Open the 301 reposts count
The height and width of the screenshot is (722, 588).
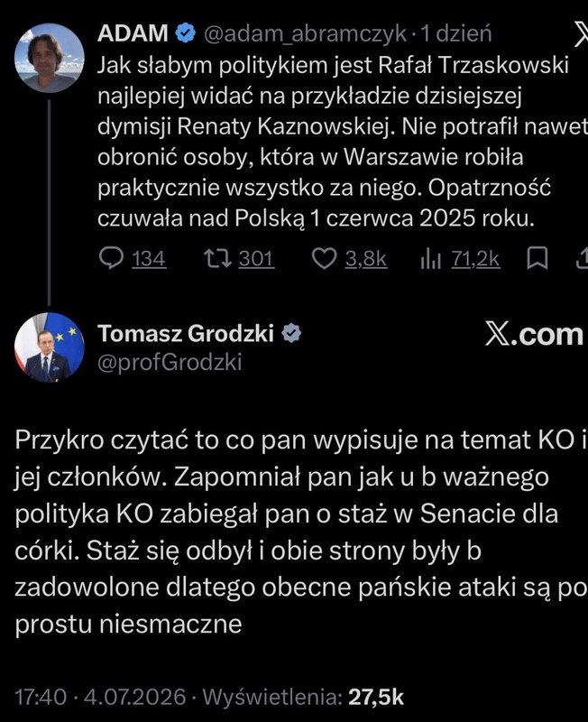click(x=256, y=259)
